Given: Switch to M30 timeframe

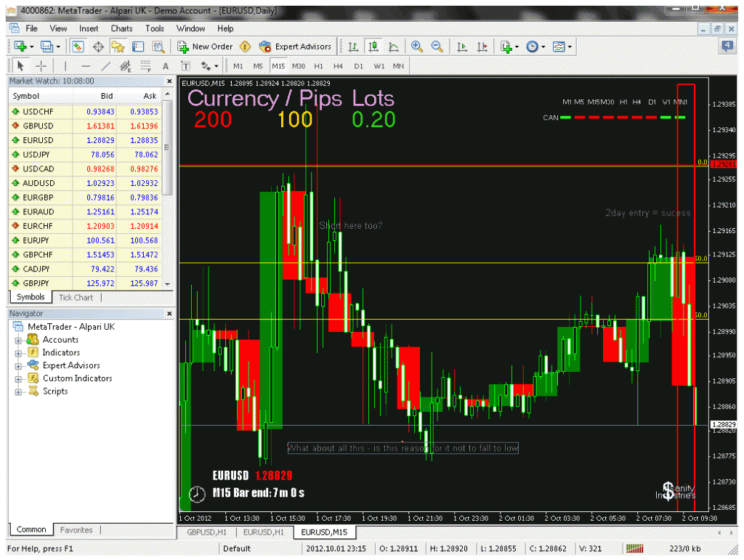Looking at the screenshot, I should 299,66.
